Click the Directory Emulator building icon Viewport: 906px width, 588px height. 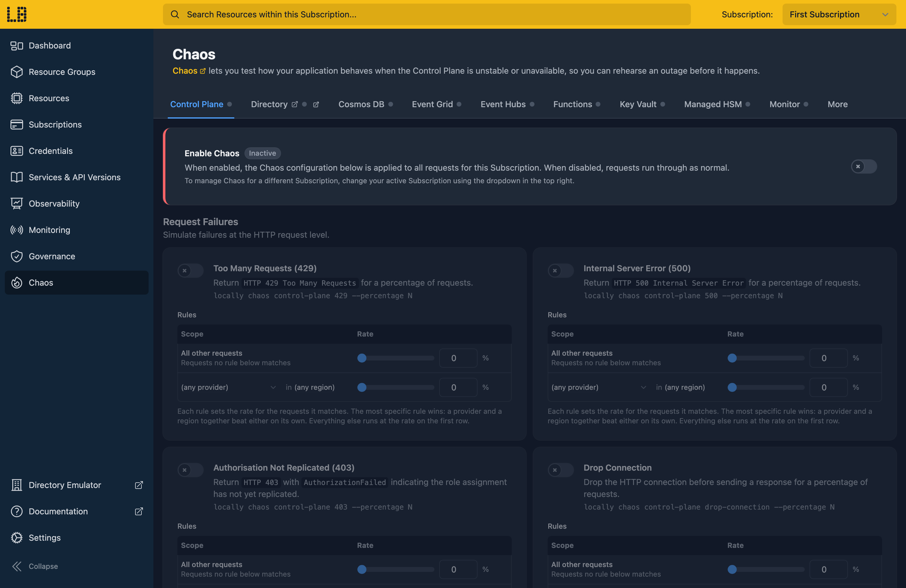16,485
